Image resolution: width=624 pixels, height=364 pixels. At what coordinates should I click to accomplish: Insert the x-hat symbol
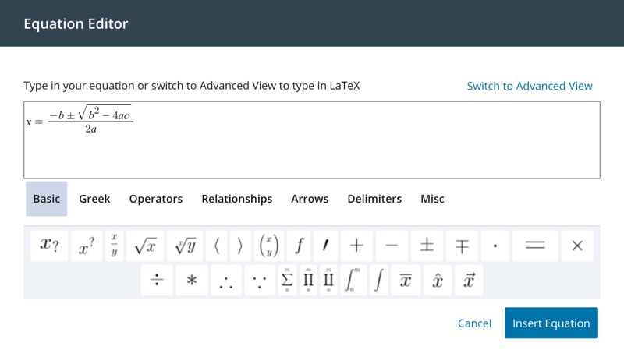438,281
